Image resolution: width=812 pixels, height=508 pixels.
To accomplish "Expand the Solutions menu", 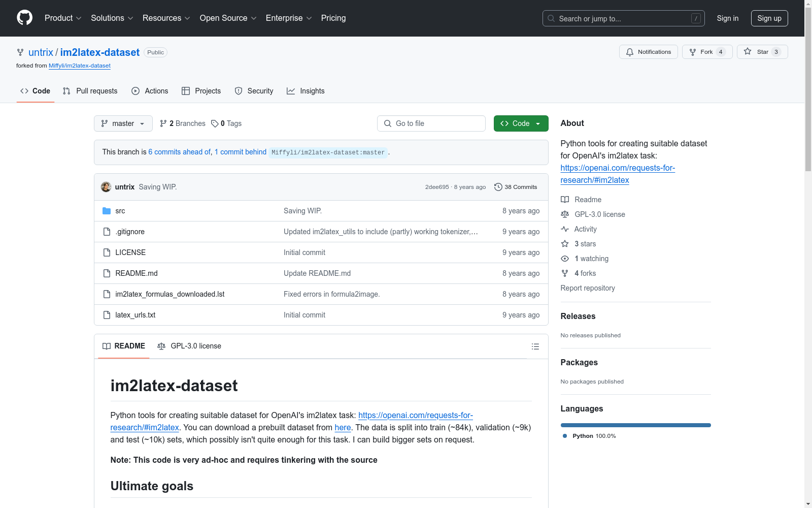I will pos(112,18).
